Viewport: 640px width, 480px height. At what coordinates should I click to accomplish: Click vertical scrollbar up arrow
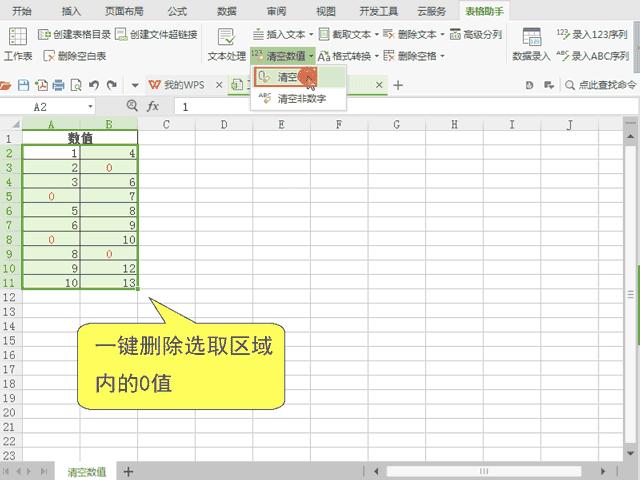[630, 136]
